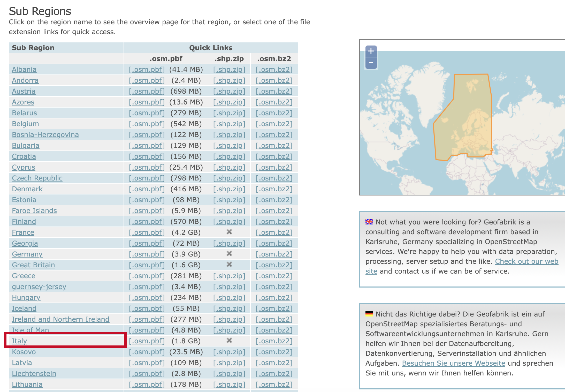Download France .osm.bz2 file
Image resolution: width=565 pixels, height=392 pixels.
pos(274,232)
